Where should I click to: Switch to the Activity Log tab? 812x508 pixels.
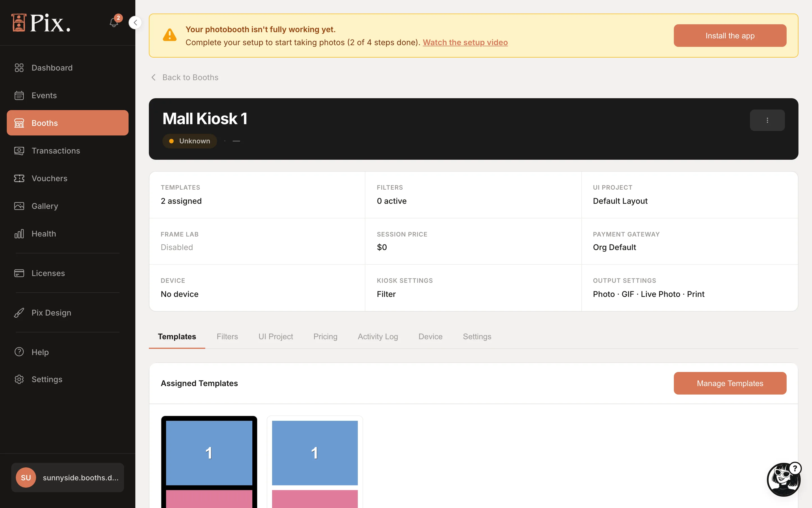[378, 336]
